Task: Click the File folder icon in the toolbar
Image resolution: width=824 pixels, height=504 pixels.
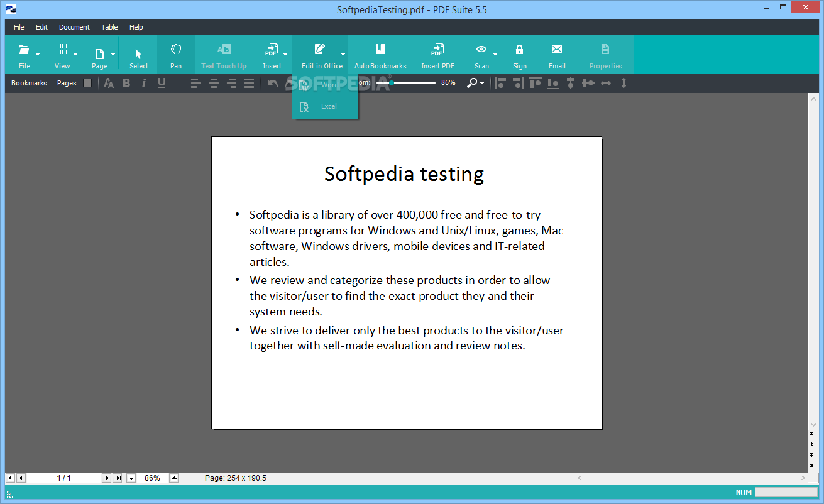Action: pyautogui.click(x=24, y=50)
